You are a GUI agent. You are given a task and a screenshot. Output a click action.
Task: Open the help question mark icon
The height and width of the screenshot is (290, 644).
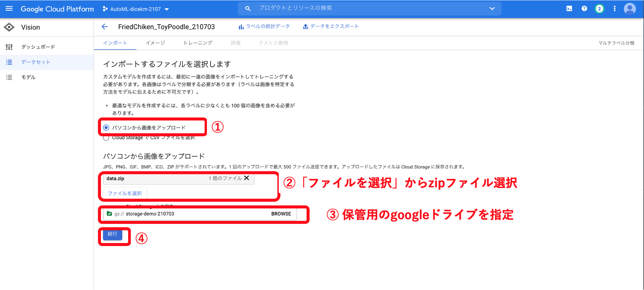point(584,9)
